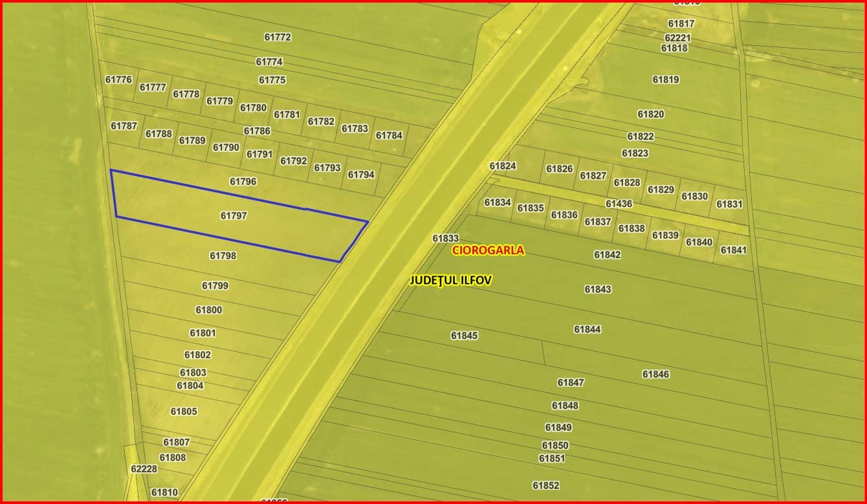Select lot 61824 beside the road

pos(503,166)
